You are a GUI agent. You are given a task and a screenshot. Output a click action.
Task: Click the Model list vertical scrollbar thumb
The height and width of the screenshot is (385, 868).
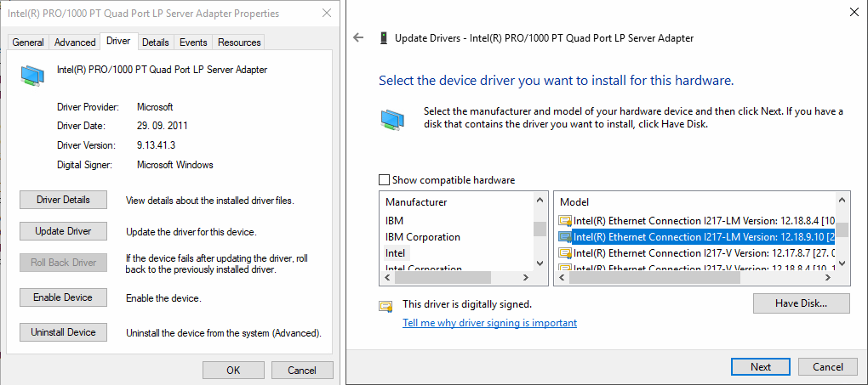click(842, 229)
